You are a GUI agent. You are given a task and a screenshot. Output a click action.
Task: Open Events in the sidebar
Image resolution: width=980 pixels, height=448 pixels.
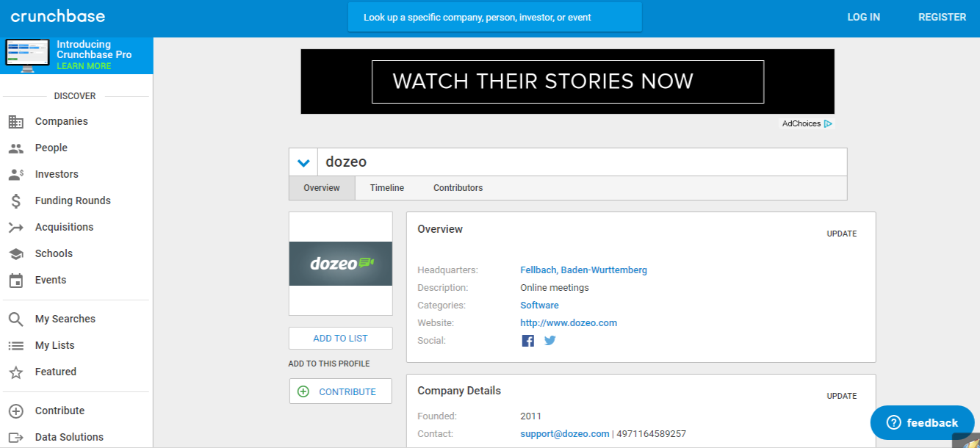click(x=51, y=280)
